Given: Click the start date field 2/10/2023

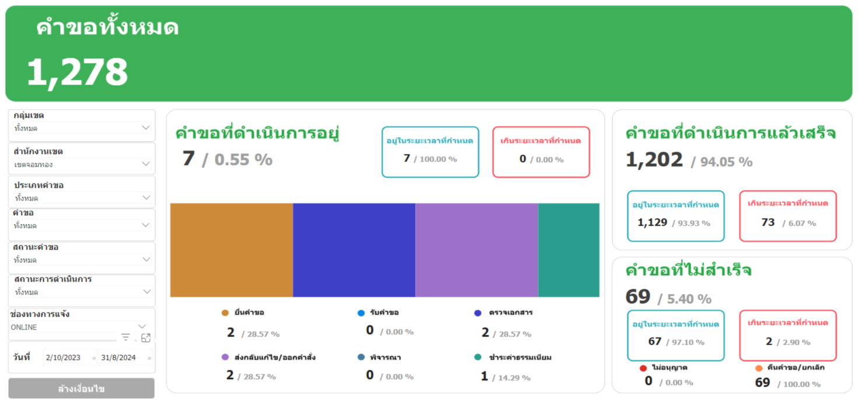Looking at the screenshot, I should [69, 358].
